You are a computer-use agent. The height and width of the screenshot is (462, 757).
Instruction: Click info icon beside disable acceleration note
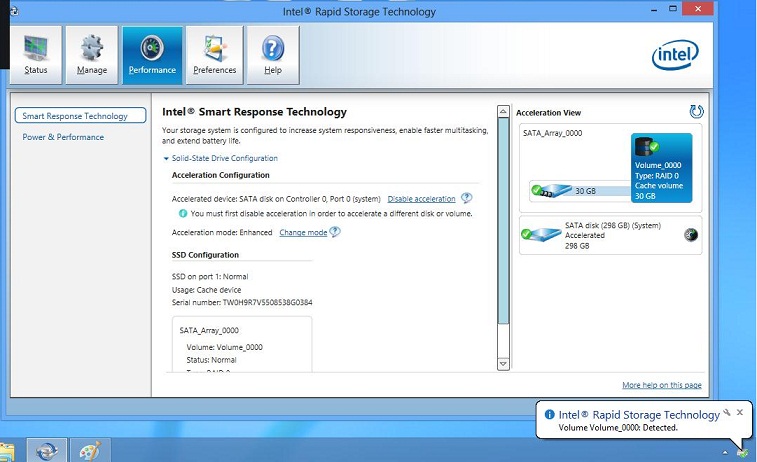[x=183, y=213]
